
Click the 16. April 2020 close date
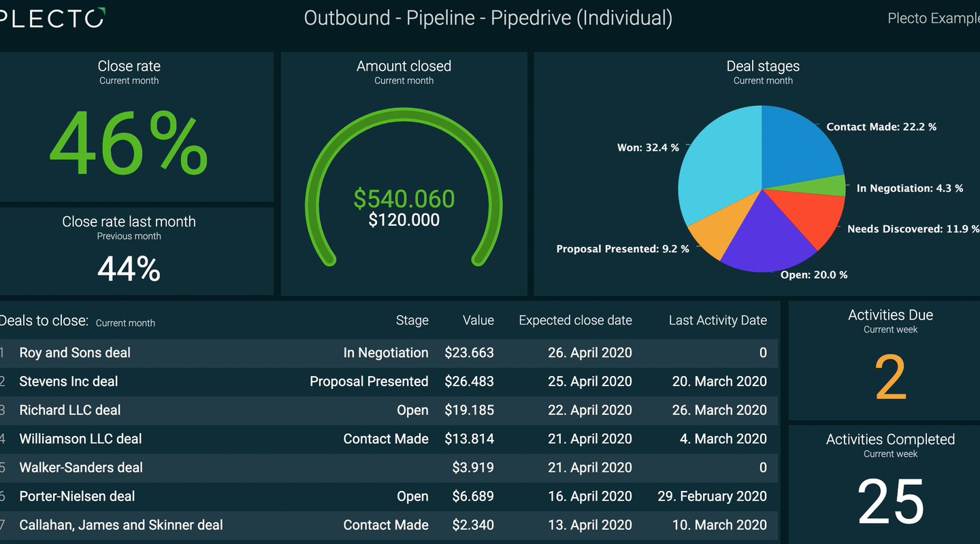click(x=590, y=496)
